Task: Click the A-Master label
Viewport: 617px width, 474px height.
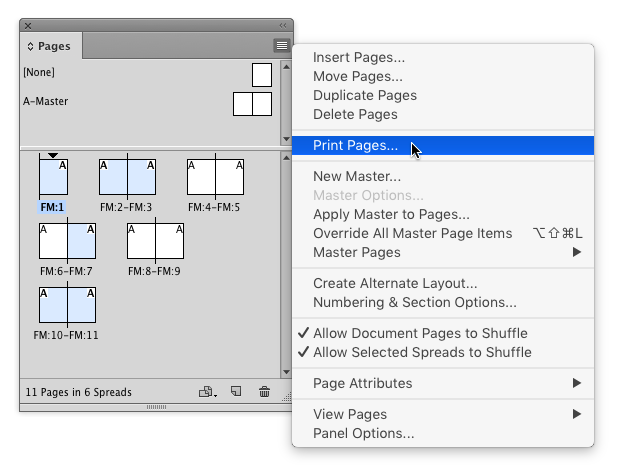Action: [46, 101]
